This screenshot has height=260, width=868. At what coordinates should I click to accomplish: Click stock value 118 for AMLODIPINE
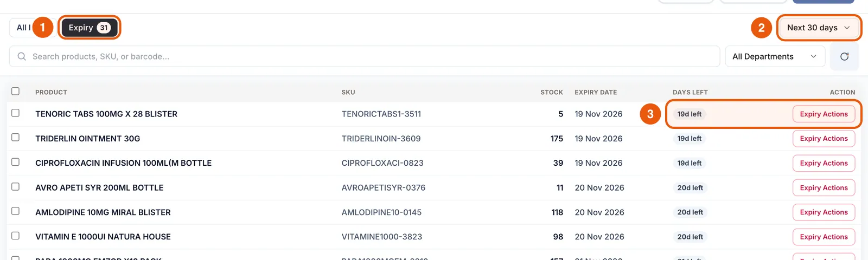[557, 212]
